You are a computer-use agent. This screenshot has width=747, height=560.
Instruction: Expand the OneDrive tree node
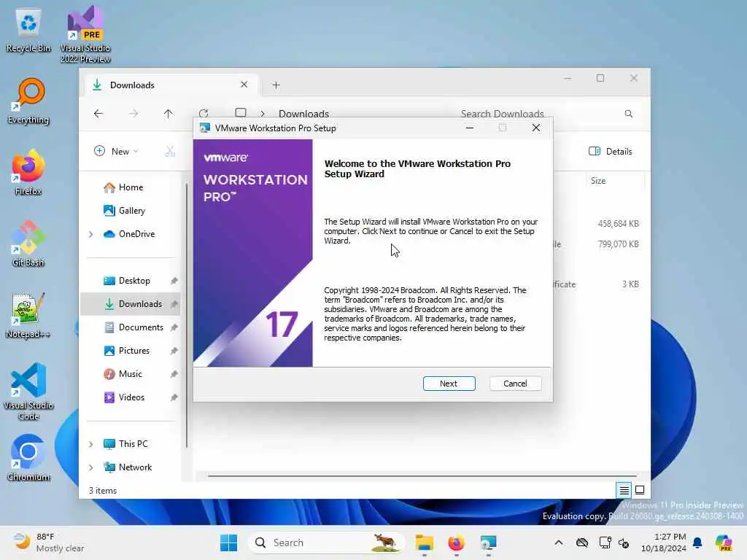point(91,234)
